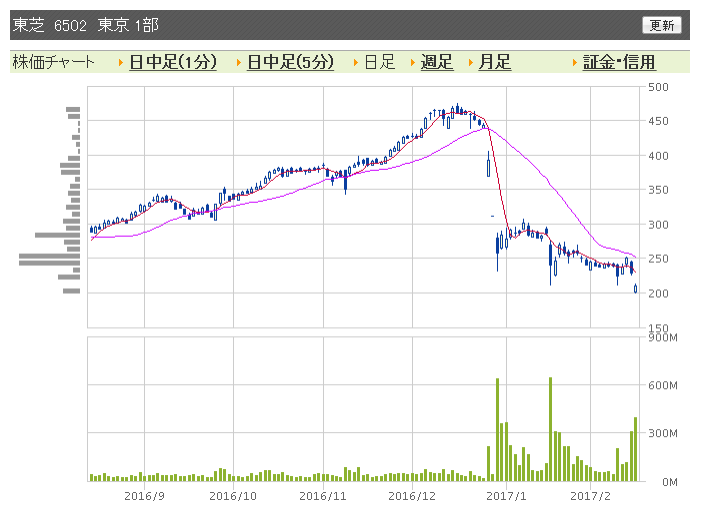The image size is (701, 521).
Task: Click the 0M volume axis label
Action: (x=670, y=482)
